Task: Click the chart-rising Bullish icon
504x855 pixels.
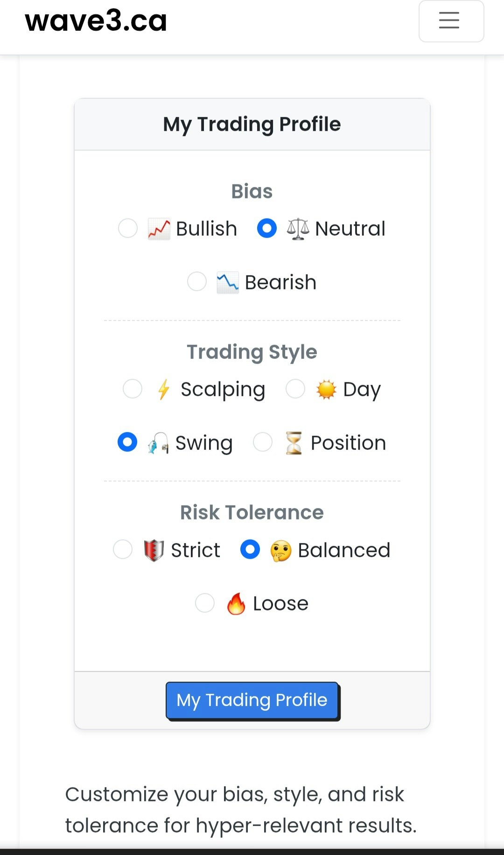Action: coord(159,229)
